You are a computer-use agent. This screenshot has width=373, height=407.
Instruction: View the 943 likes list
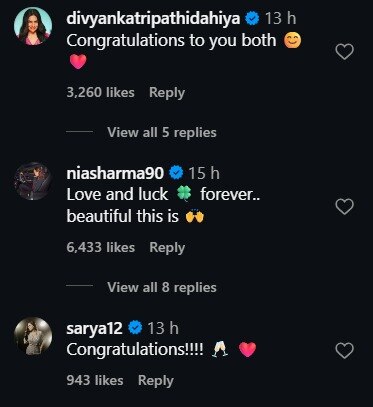(95, 380)
